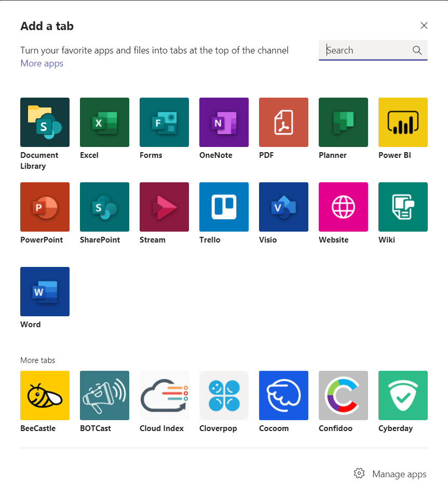Add the SharePoint tab
448x497 pixels.
104,207
